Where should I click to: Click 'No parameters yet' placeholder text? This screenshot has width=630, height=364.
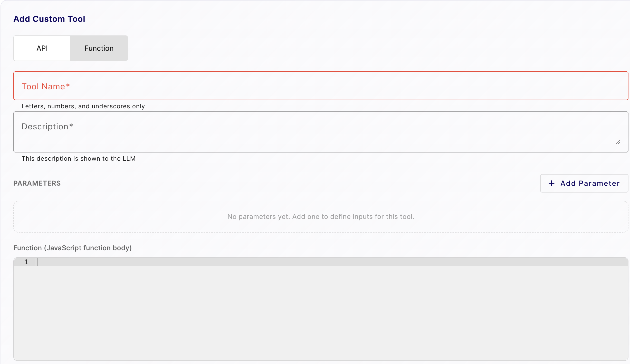click(321, 216)
